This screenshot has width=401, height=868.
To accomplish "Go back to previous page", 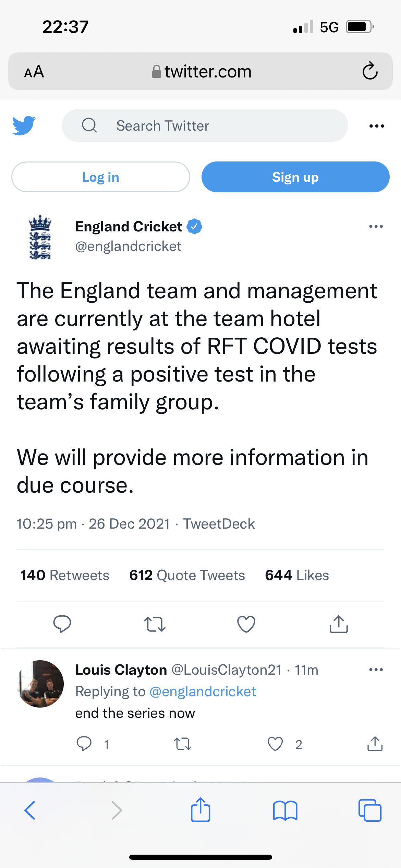I will 30,810.
